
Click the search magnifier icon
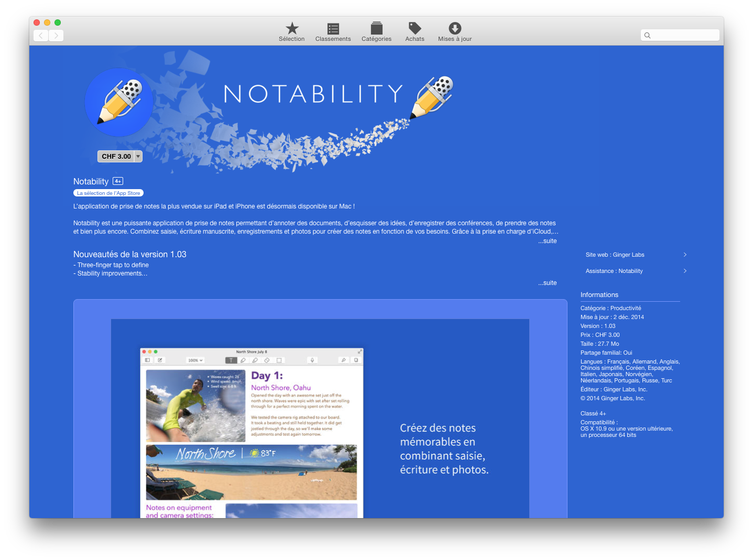(648, 36)
